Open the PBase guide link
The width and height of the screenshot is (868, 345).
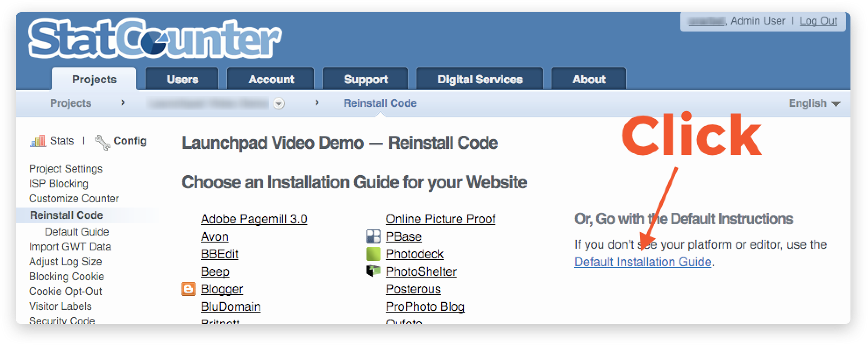[x=403, y=236]
